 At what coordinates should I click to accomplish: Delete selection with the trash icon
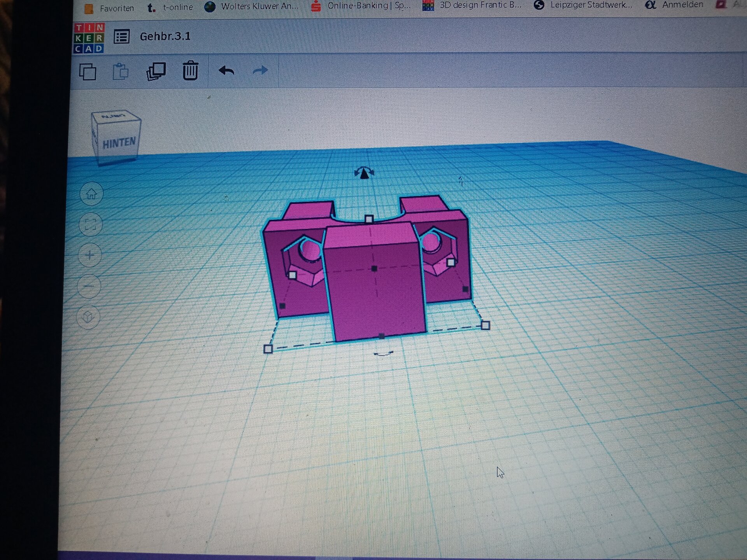click(190, 71)
